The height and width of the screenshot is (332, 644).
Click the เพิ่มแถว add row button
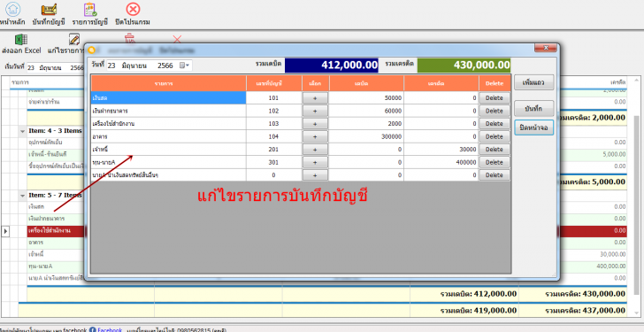coord(534,82)
